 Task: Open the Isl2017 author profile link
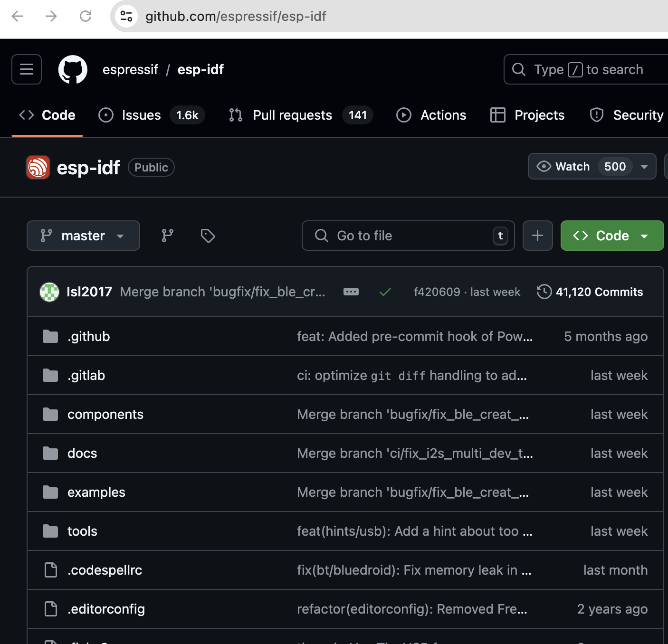(89, 292)
